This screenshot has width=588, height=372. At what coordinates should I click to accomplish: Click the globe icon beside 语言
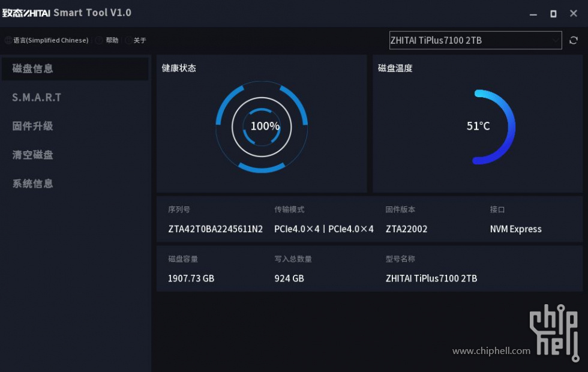click(x=8, y=40)
